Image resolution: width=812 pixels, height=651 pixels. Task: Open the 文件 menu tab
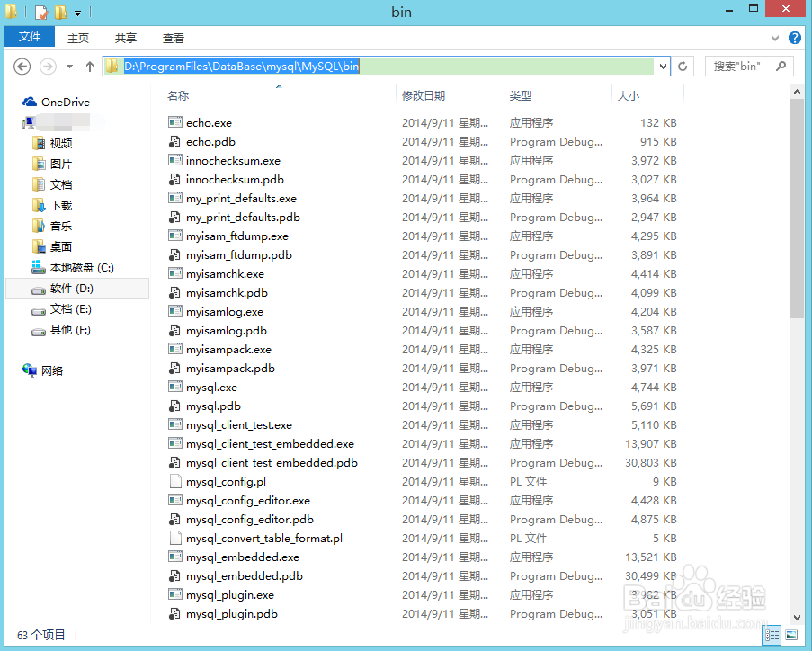[x=30, y=37]
